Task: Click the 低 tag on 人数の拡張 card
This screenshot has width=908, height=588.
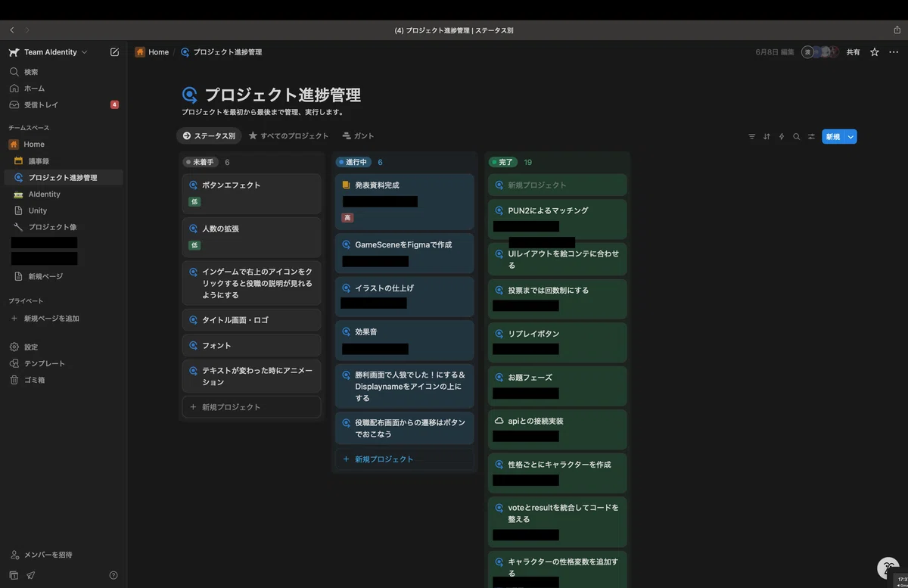Action: 194,245
